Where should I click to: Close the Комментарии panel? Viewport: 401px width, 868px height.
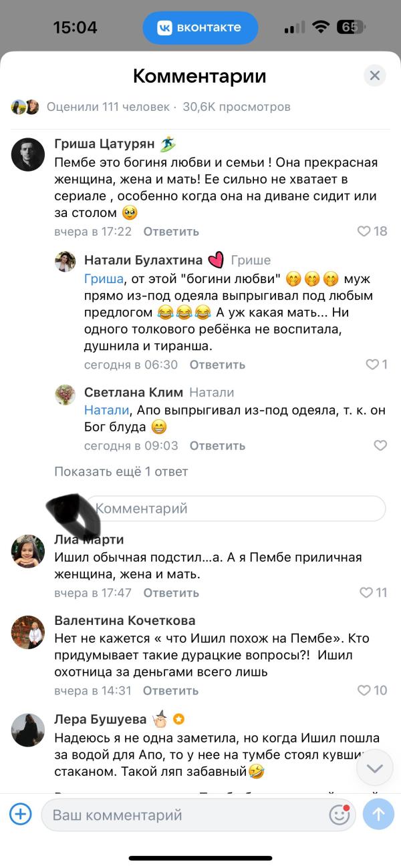(x=374, y=75)
